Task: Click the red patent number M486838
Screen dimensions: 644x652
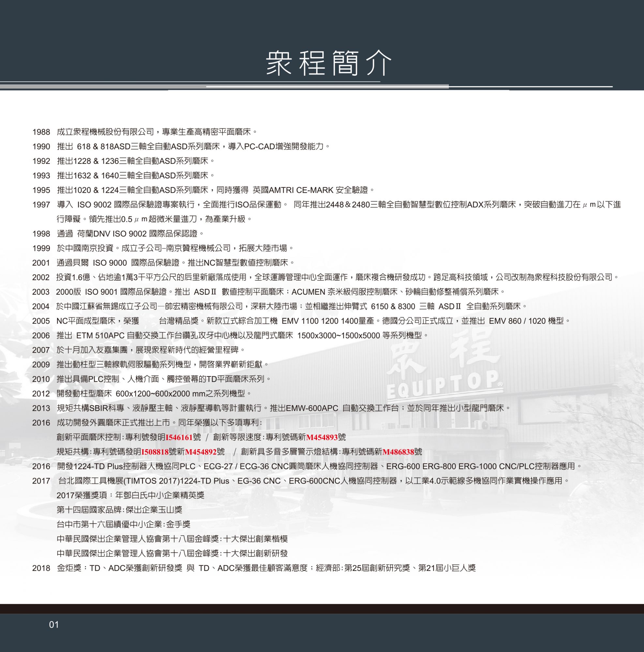Action: [398, 452]
